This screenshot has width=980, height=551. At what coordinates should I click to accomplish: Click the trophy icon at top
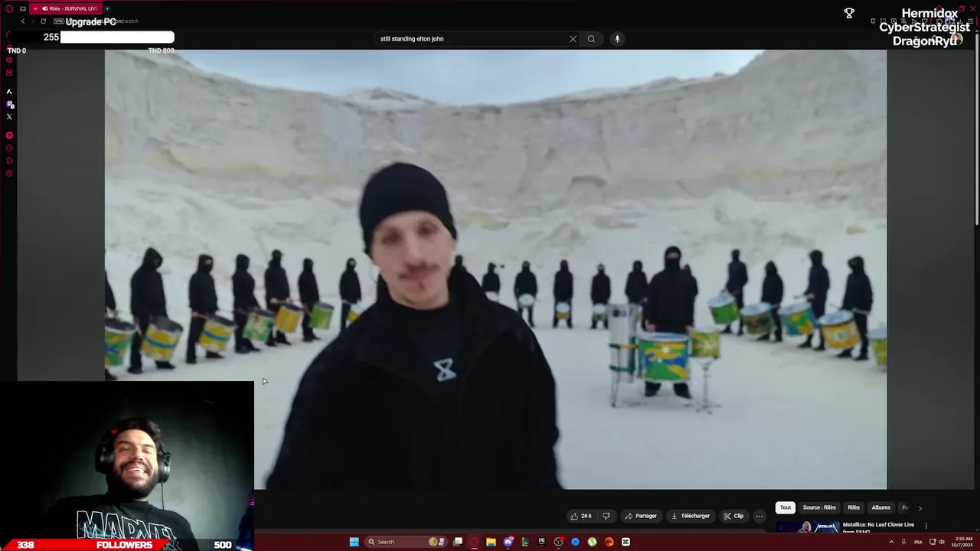[849, 13]
